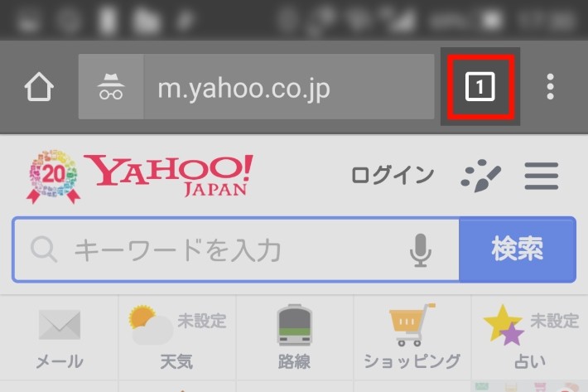Open the browser three-dot overflow menu
Viewport: 588px width, 392px height.
tap(550, 87)
